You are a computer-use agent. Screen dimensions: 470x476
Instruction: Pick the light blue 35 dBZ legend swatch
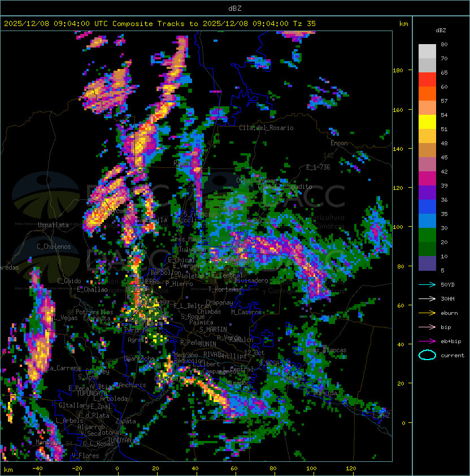pos(427,220)
